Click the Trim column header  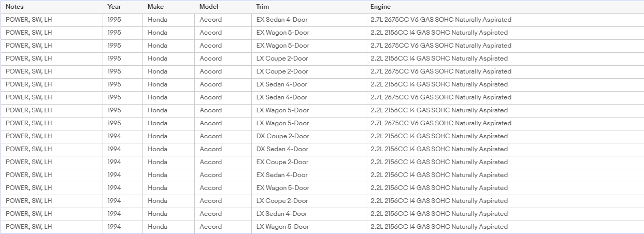point(309,7)
